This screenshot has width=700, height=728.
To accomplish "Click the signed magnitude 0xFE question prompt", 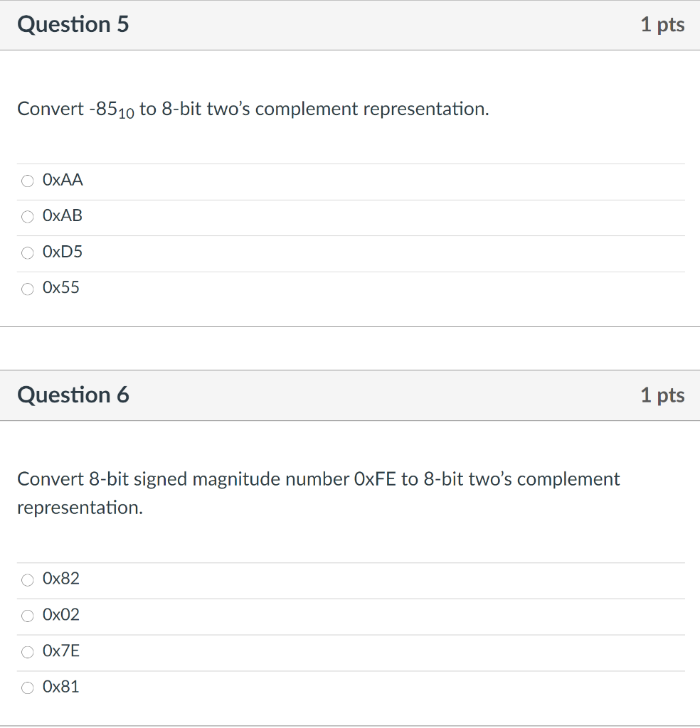I will click(319, 493).
